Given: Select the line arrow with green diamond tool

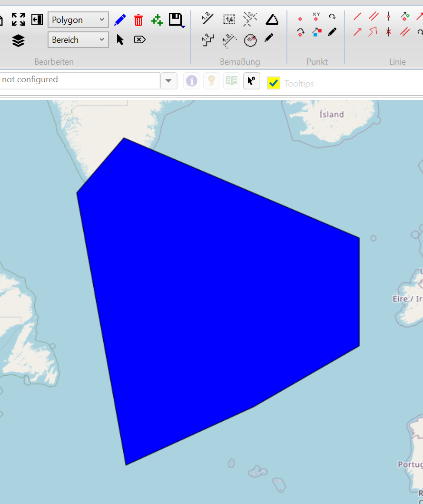Looking at the screenshot, I should [x=405, y=16].
